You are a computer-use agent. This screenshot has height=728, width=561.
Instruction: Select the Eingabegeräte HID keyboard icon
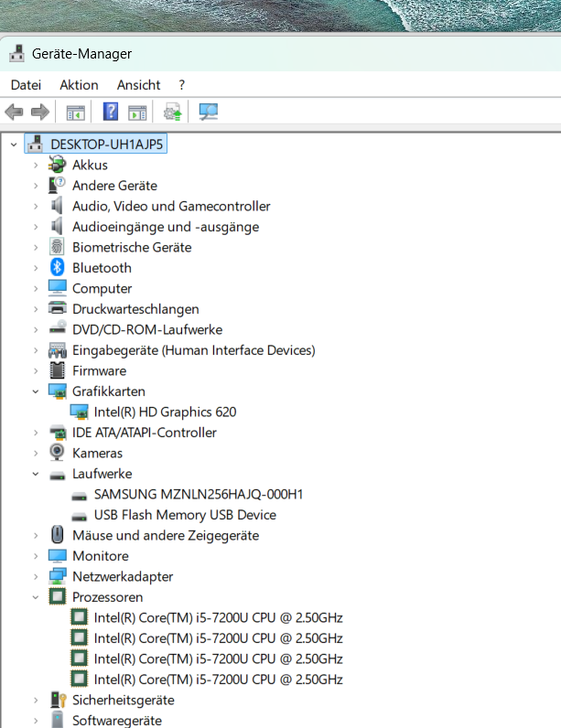tap(57, 349)
